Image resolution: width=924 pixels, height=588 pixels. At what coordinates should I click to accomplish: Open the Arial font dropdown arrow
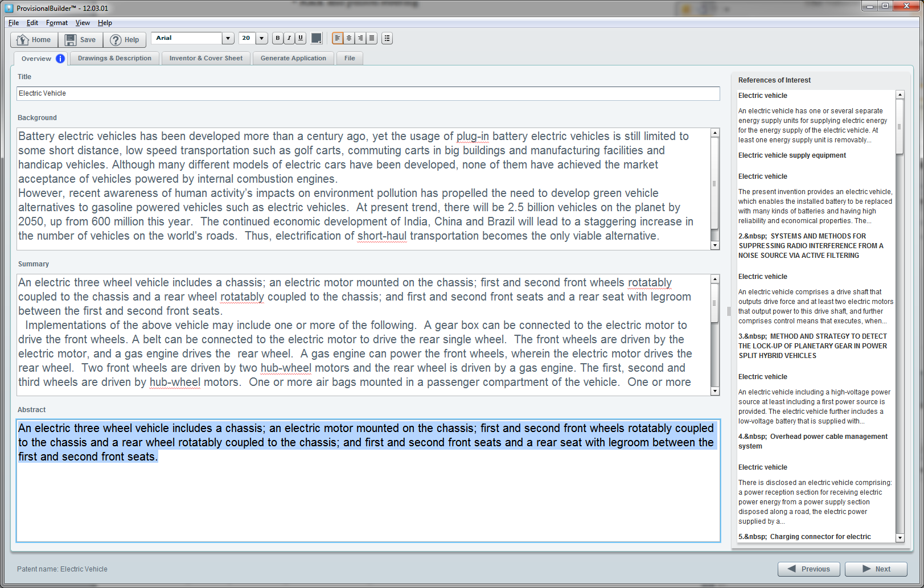click(228, 38)
